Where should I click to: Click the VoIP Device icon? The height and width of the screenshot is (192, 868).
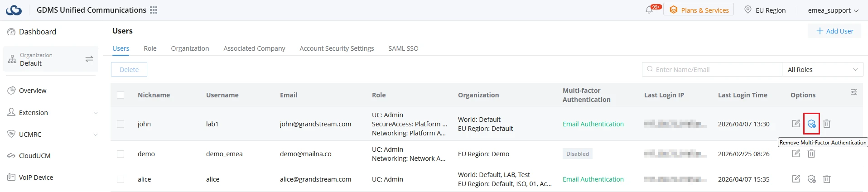(x=11, y=177)
